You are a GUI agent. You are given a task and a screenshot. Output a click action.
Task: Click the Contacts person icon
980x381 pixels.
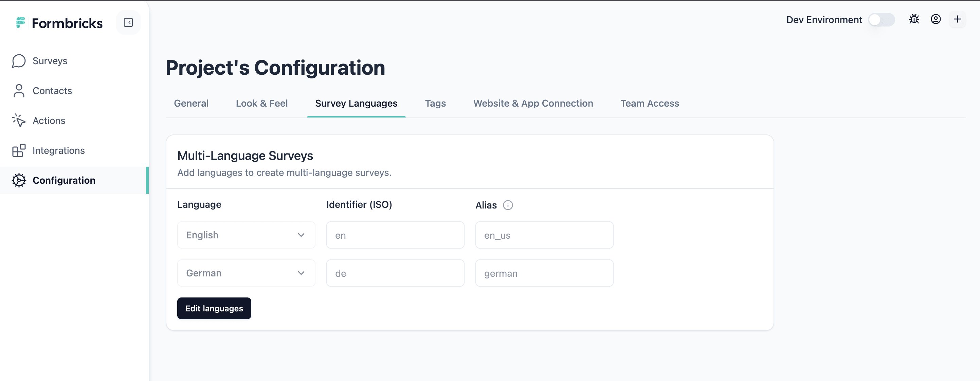click(19, 91)
